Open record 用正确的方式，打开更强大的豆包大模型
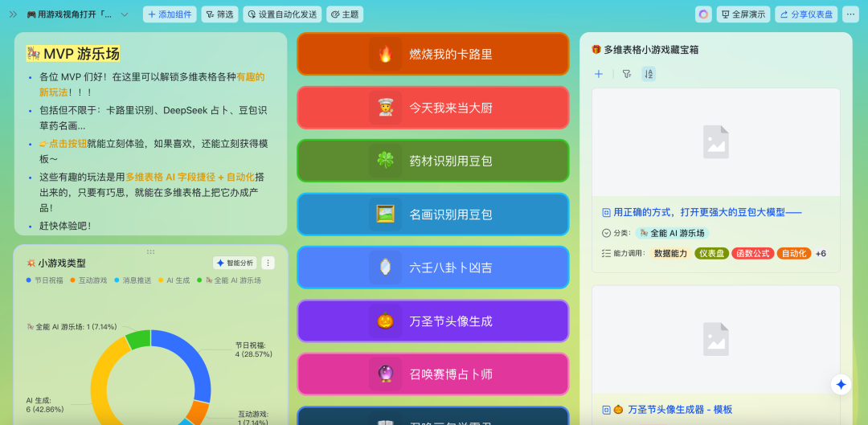868x425 pixels. [708, 212]
